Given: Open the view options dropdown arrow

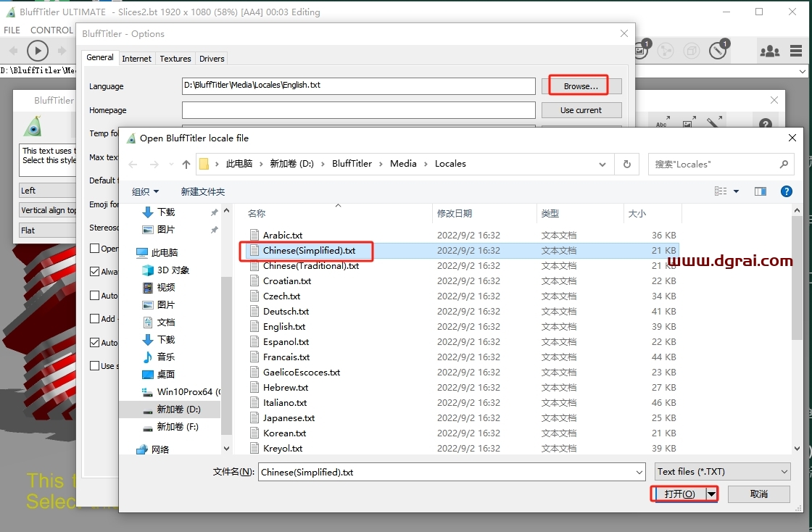Looking at the screenshot, I should (x=736, y=191).
